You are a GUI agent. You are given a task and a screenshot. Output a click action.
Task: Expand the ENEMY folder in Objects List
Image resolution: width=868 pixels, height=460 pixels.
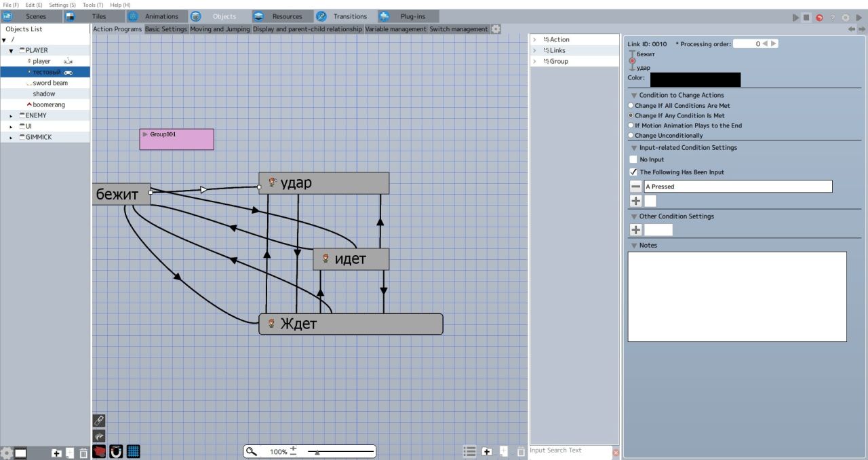coord(11,116)
